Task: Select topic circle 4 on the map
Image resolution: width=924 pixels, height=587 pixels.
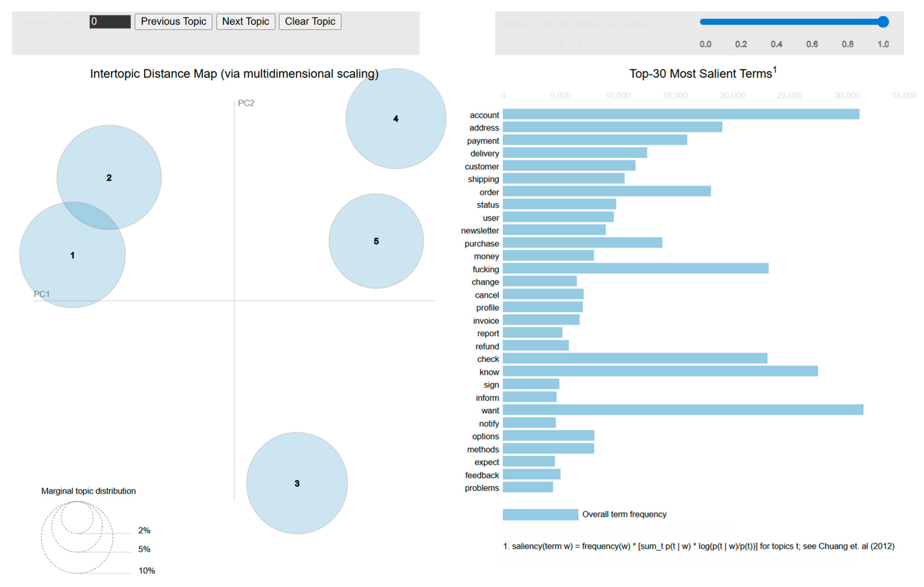Action: pos(396,119)
